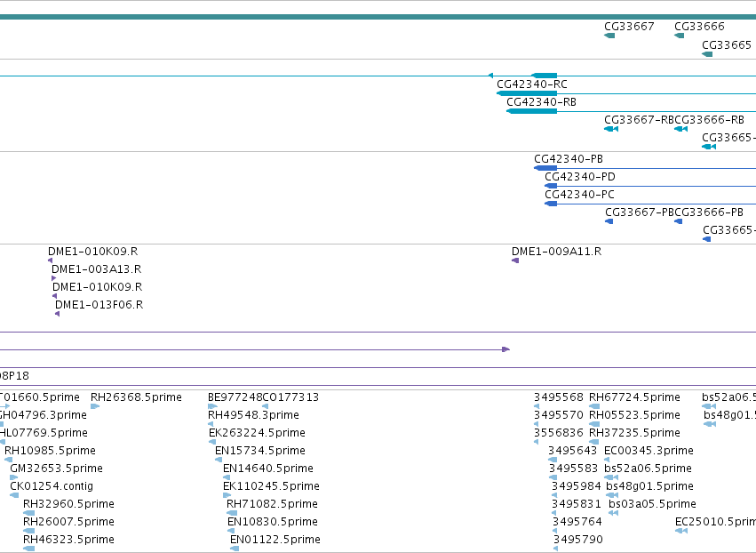Click the RH05523.5prime EST label

[634, 415]
